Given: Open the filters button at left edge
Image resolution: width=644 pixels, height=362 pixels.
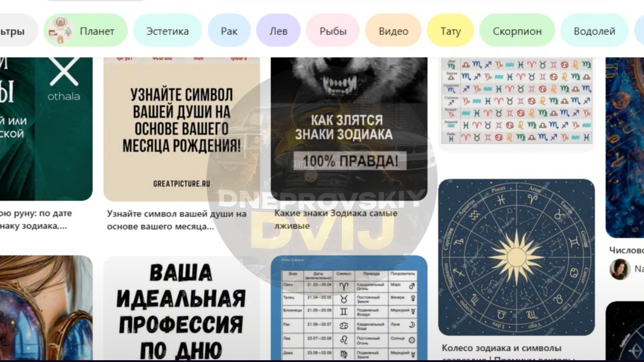Looking at the screenshot, I should 18,31.
